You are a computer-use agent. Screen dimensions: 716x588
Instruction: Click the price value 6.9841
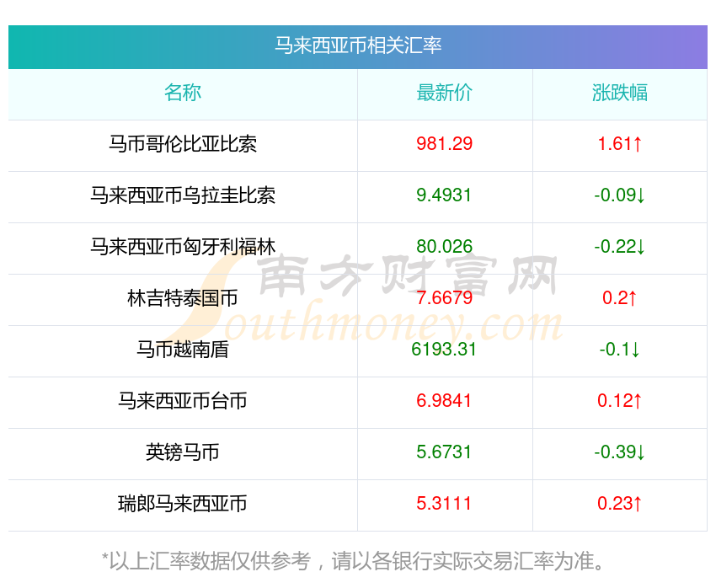[x=444, y=401]
